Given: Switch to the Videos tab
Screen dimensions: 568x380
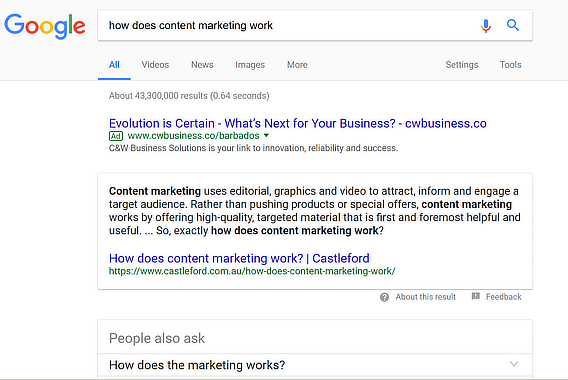Looking at the screenshot, I should click(x=155, y=65).
